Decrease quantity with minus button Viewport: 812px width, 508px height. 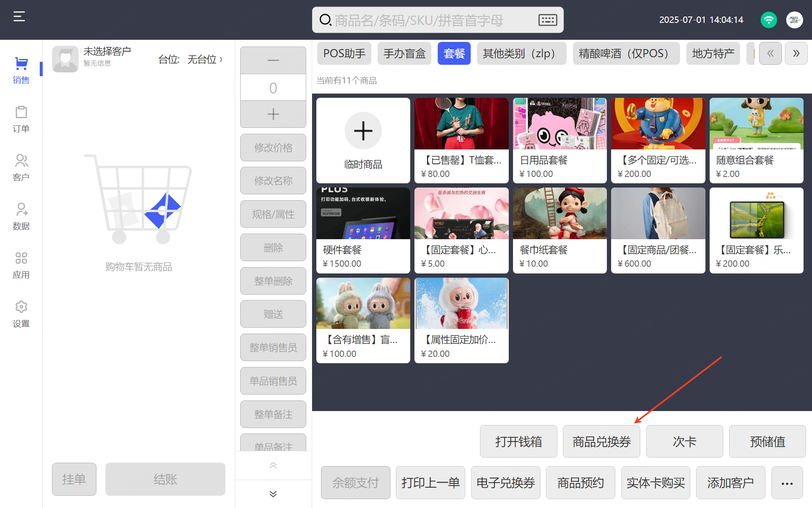pos(273,60)
